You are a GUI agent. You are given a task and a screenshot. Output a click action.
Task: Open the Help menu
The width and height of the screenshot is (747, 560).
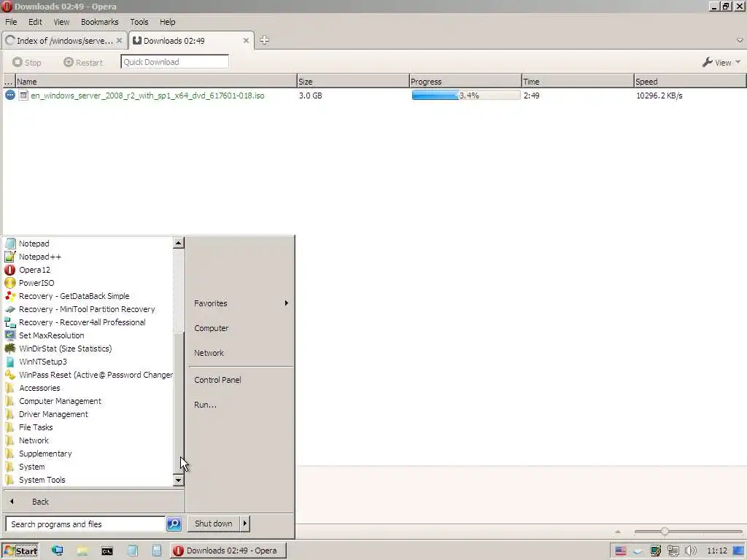167,22
